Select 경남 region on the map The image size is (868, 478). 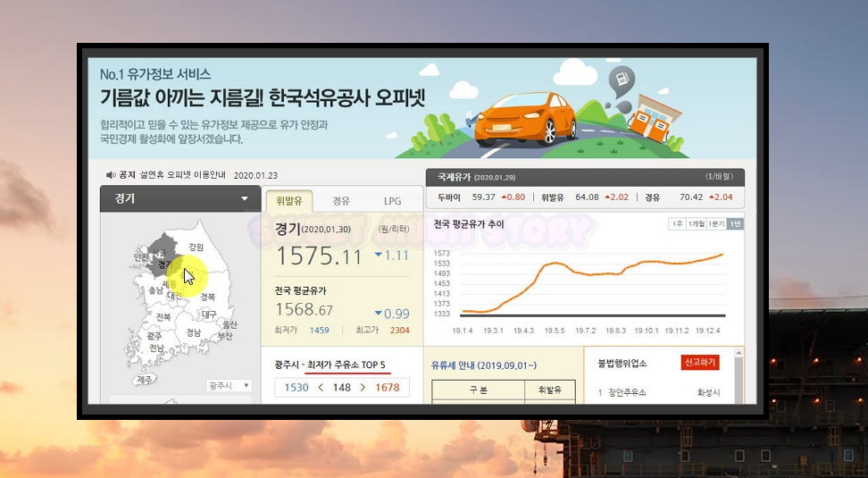193,333
